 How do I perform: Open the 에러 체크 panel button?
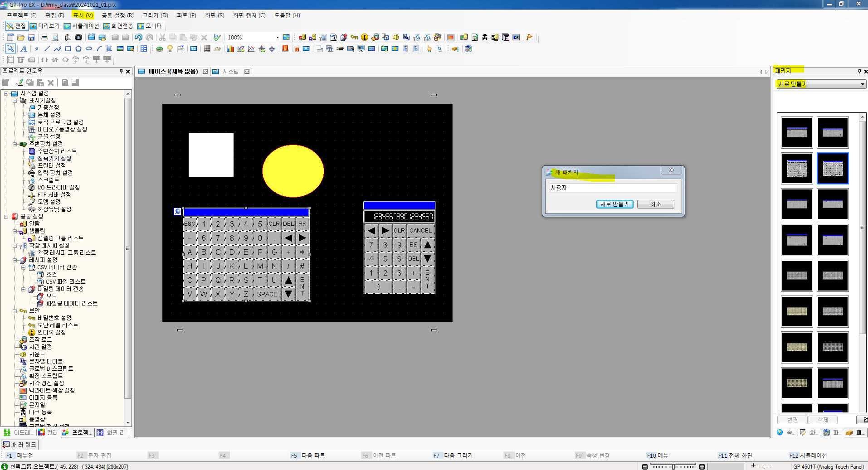pos(20,445)
